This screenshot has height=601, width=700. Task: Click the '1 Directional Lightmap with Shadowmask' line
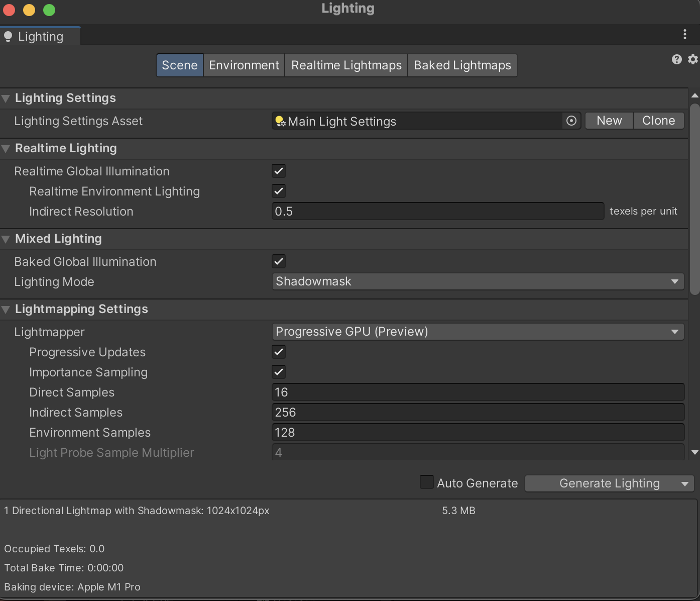click(x=137, y=511)
